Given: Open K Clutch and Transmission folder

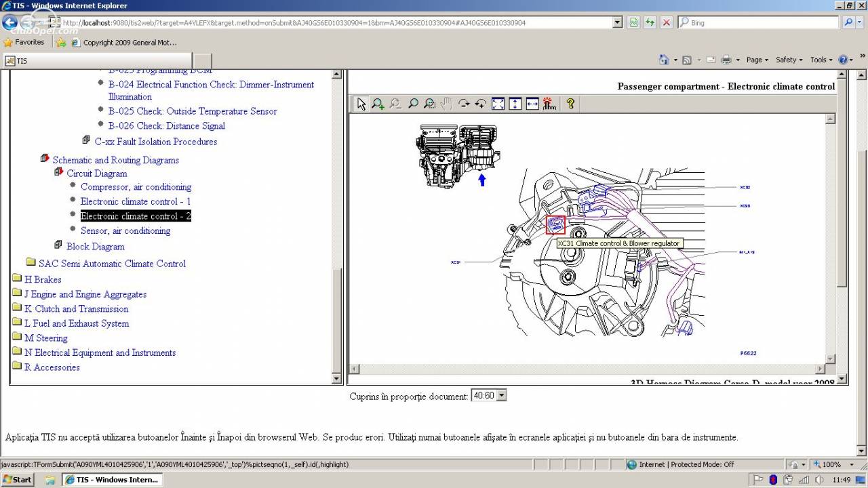Looking at the screenshot, I should (77, 308).
